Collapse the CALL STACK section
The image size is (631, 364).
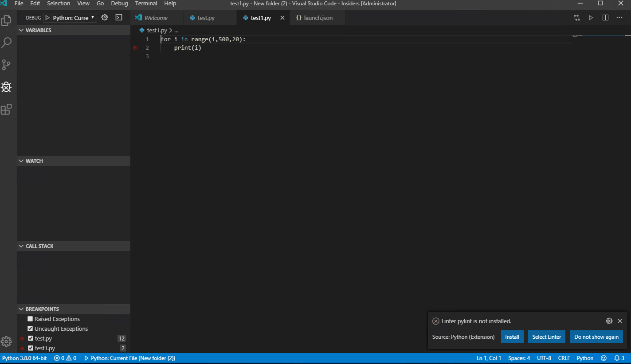74,246
